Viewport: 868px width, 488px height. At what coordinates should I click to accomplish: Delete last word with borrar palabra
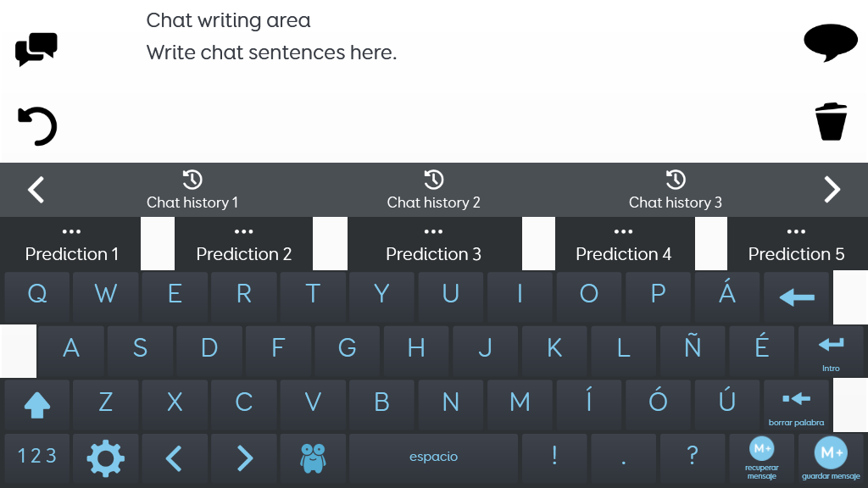coord(796,405)
